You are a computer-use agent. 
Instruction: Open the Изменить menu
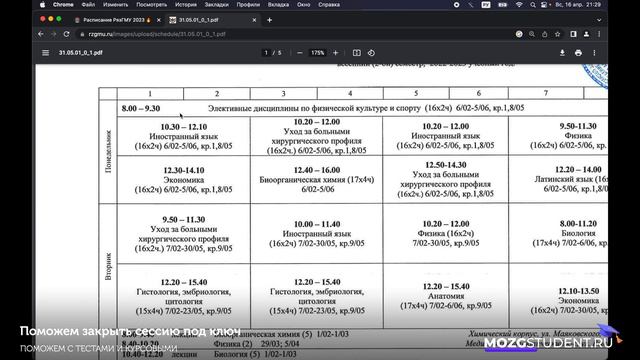click(x=116, y=5)
